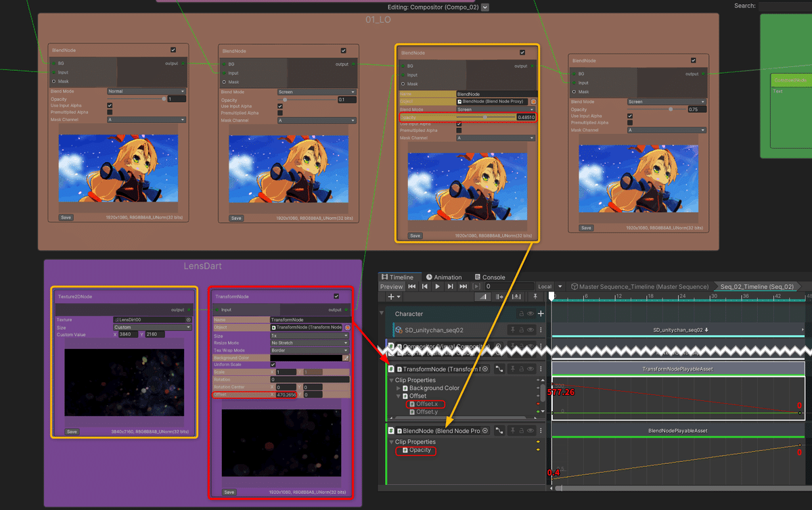The image size is (812, 510).
Task: Toggle the Timeline Preview button
Action: [x=392, y=287]
